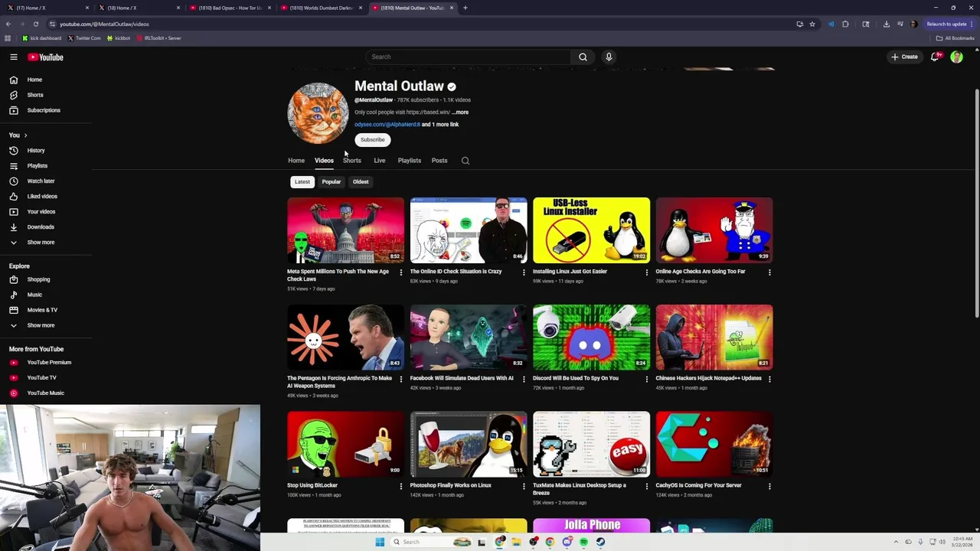
Task: Select the Latest sort chip
Action: click(302, 182)
